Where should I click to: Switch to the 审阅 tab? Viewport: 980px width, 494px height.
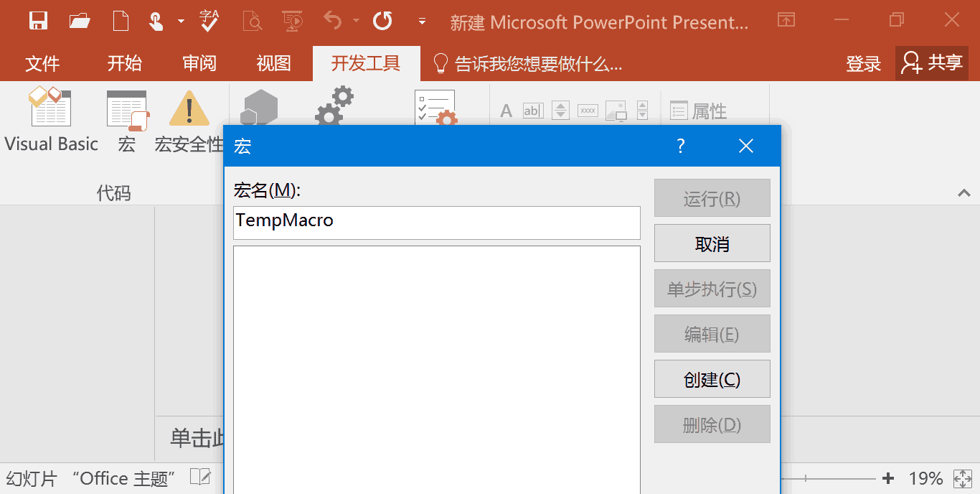pos(199,63)
